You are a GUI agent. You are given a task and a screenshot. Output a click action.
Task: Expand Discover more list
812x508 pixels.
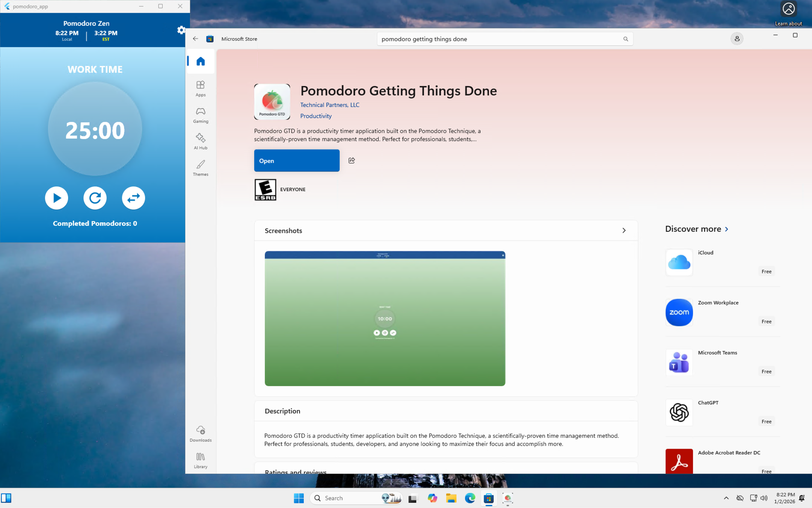(x=726, y=229)
